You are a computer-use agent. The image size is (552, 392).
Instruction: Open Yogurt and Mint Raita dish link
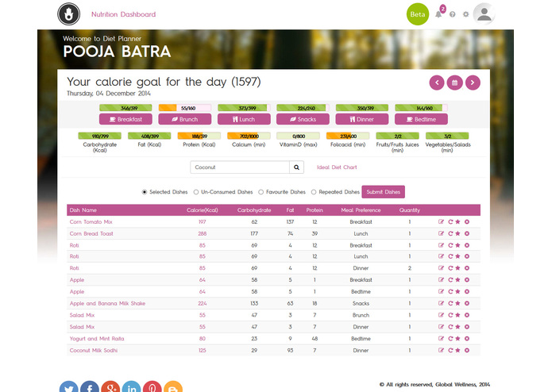pos(97,339)
